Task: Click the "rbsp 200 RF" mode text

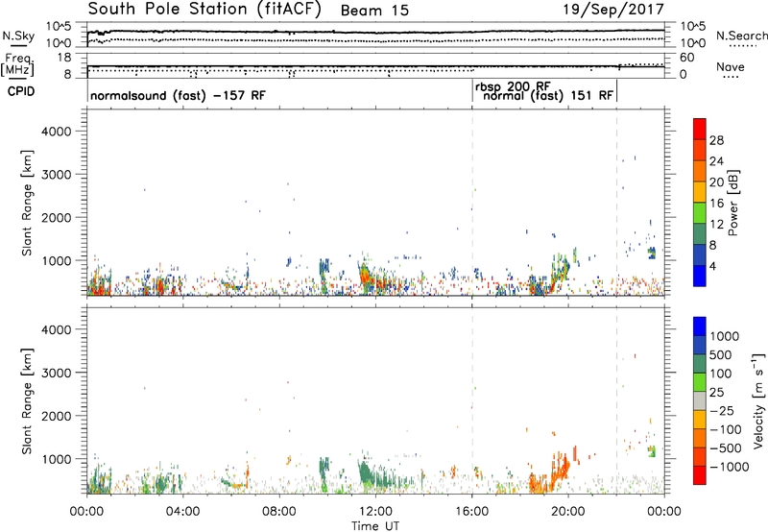Action: 513,86
